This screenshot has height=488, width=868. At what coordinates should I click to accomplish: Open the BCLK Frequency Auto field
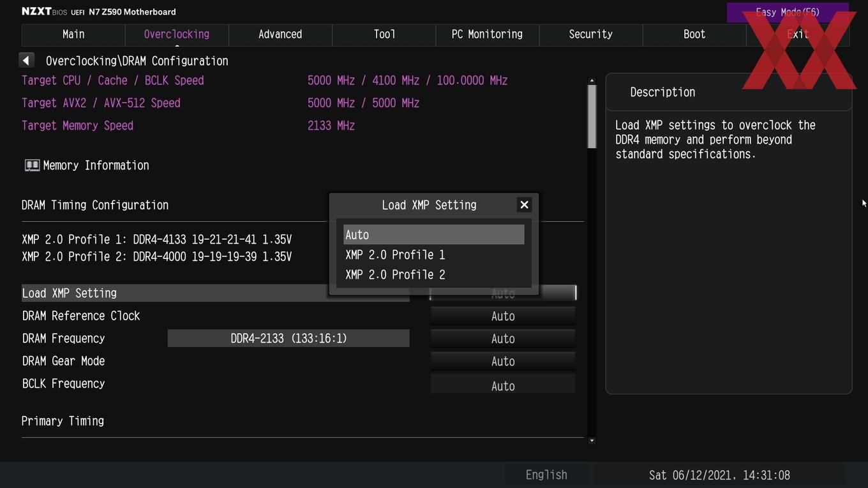click(503, 385)
